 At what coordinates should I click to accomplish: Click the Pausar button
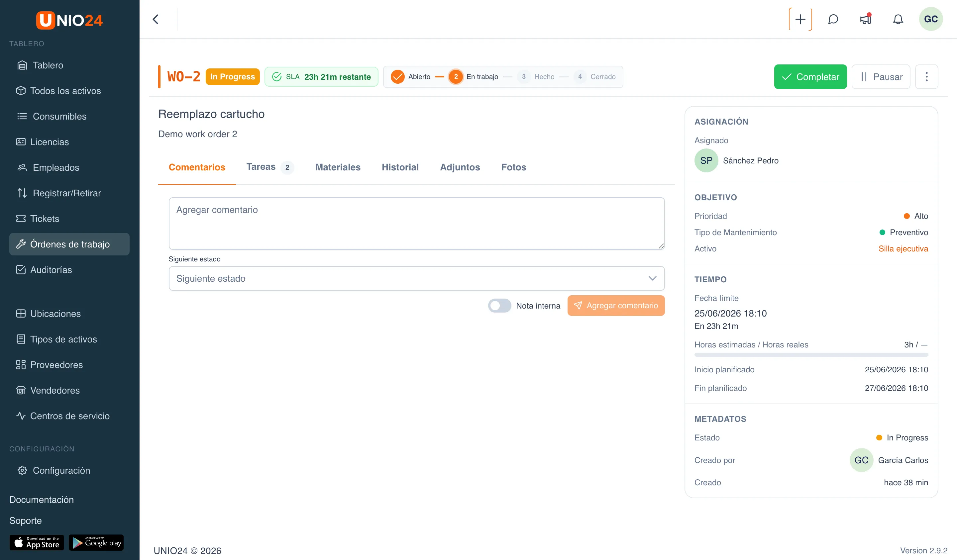[881, 77]
